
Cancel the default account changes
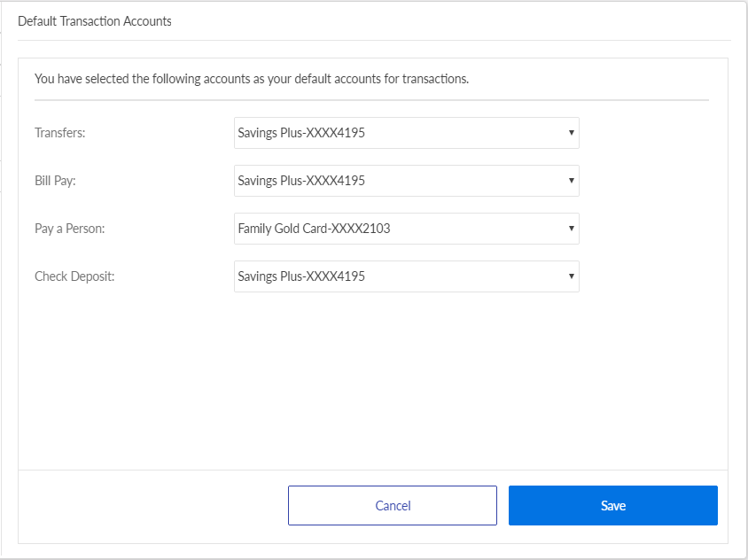coord(393,506)
